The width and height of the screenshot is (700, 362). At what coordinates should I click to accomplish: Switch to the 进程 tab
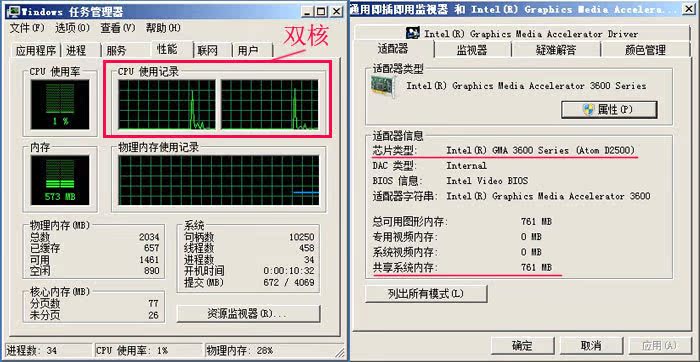(x=76, y=50)
